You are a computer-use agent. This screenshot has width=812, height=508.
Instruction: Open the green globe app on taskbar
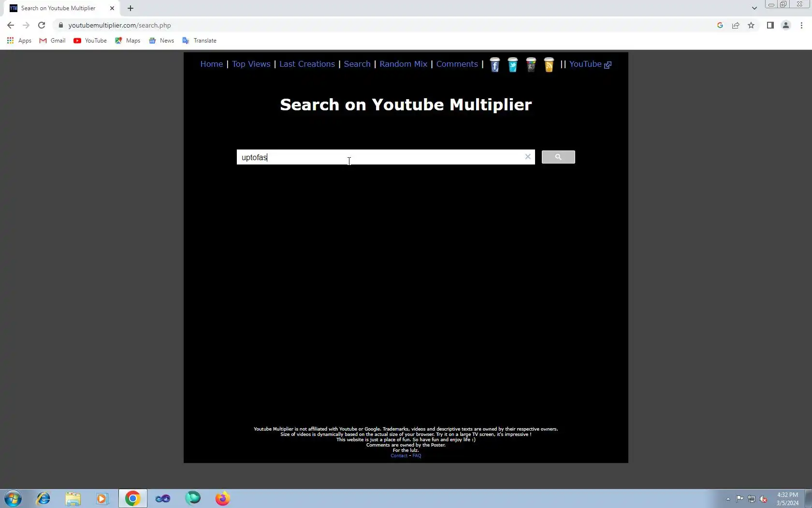coord(193,498)
